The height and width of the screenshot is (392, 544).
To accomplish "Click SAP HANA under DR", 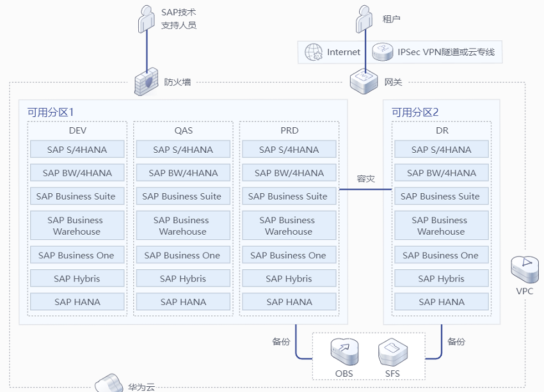I will [x=442, y=302].
